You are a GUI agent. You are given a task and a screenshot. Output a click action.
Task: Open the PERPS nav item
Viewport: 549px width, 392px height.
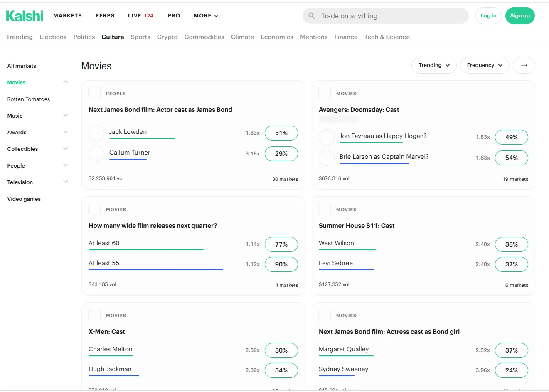pyautogui.click(x=105, y=16)
